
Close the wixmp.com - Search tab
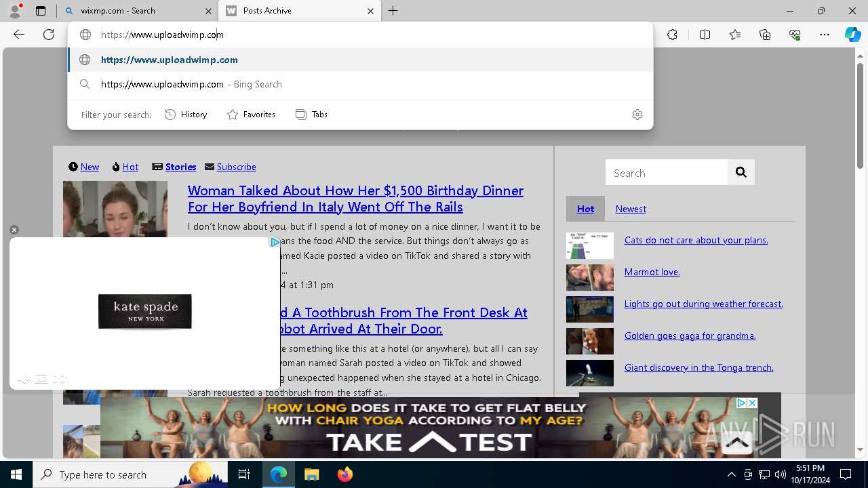tap(208, 11)
